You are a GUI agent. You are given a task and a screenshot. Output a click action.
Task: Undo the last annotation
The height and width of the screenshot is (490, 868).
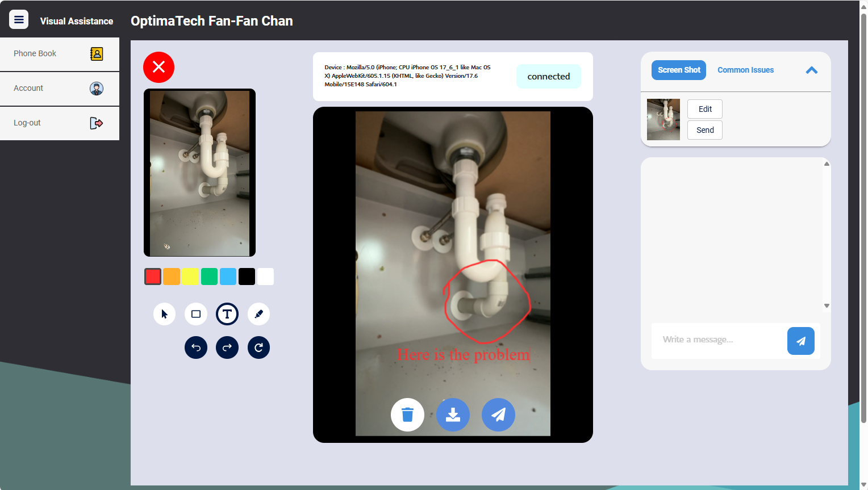pyautogui.click(x=196, y=347)
